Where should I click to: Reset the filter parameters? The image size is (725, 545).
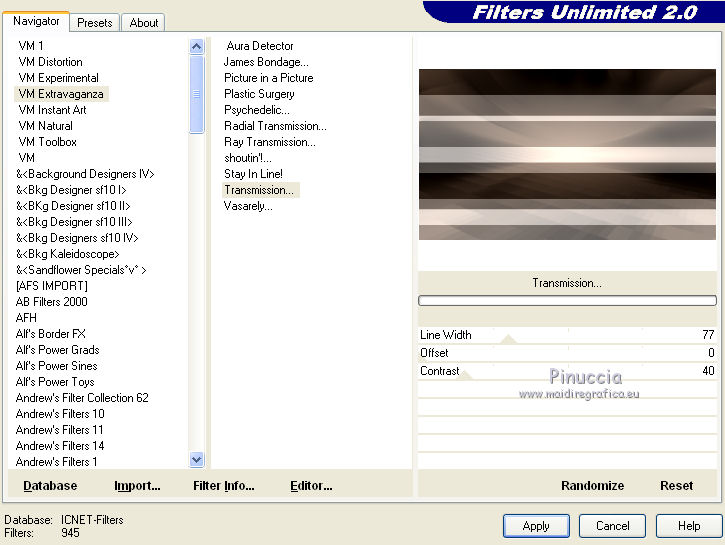coord(676,486)
